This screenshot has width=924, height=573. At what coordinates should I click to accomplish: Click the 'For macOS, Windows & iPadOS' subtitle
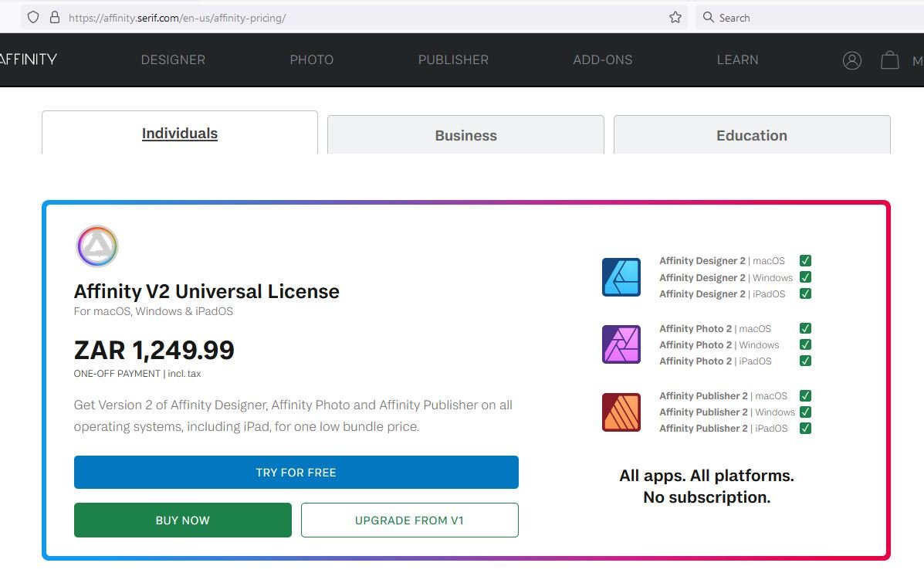point(153,311)
